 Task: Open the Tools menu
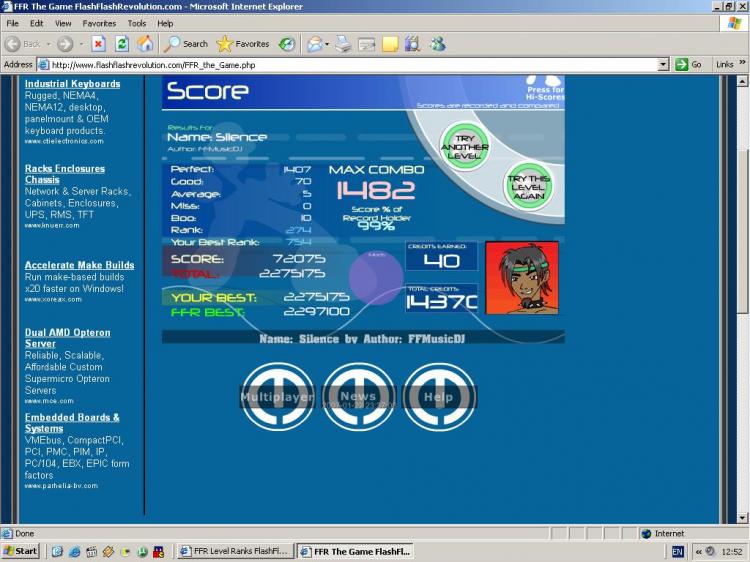pyautogui.click(x=137, y=23)
